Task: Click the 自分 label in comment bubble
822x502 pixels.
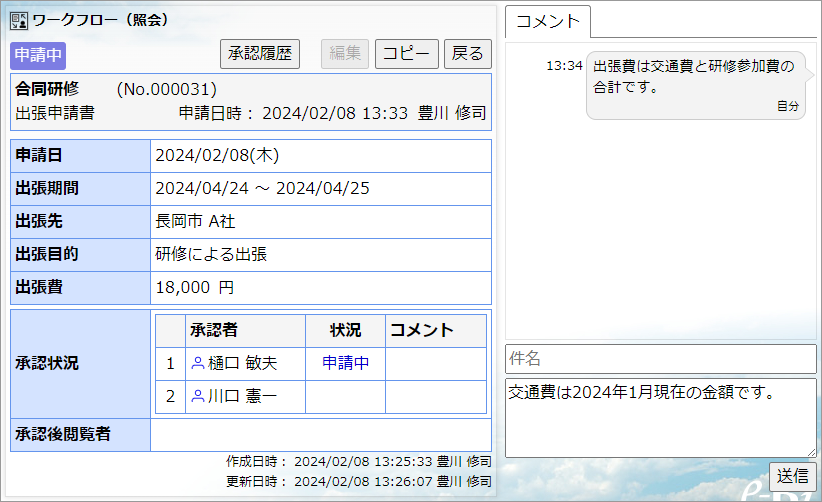Action: pyautogui.click(x=787, y=106)
